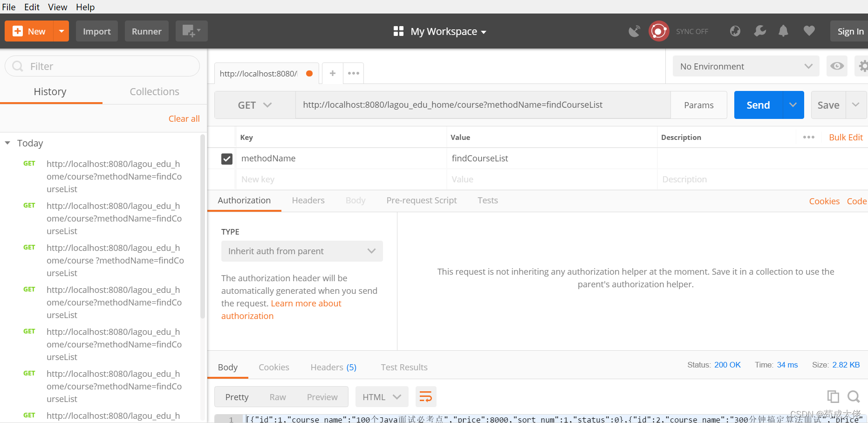Select Raw view option

[x=278, y=397]
